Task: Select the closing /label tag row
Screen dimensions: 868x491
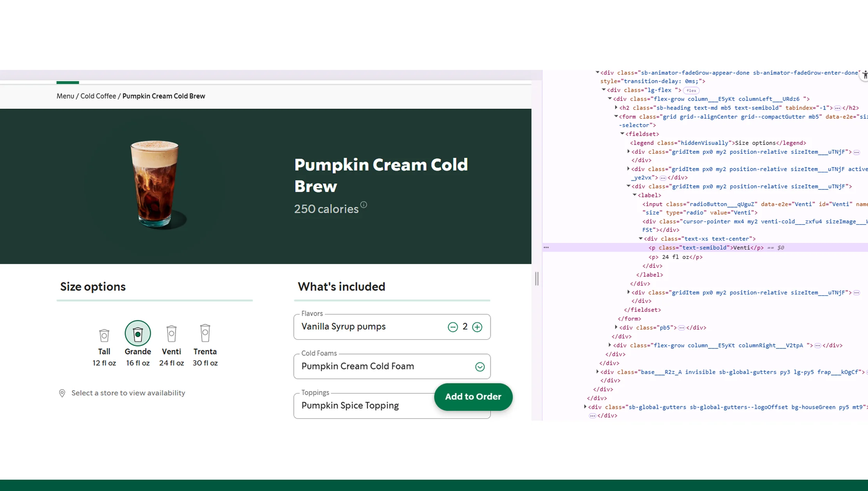Action: tap(650, 275)
